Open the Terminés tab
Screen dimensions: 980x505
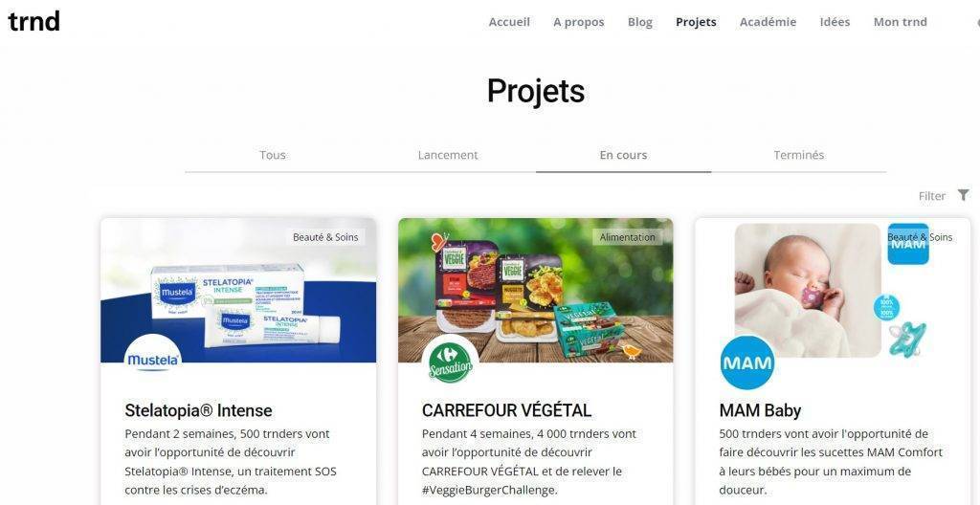[799, 155]
